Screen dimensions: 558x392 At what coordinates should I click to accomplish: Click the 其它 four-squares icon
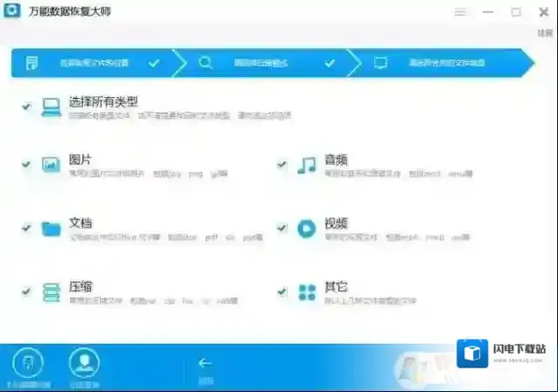306,292
